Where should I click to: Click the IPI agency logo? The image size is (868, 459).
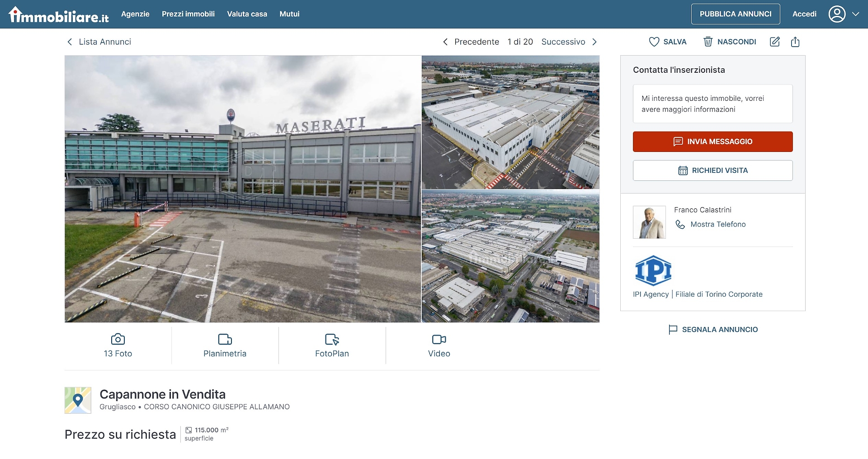click(x=653, y=270)
